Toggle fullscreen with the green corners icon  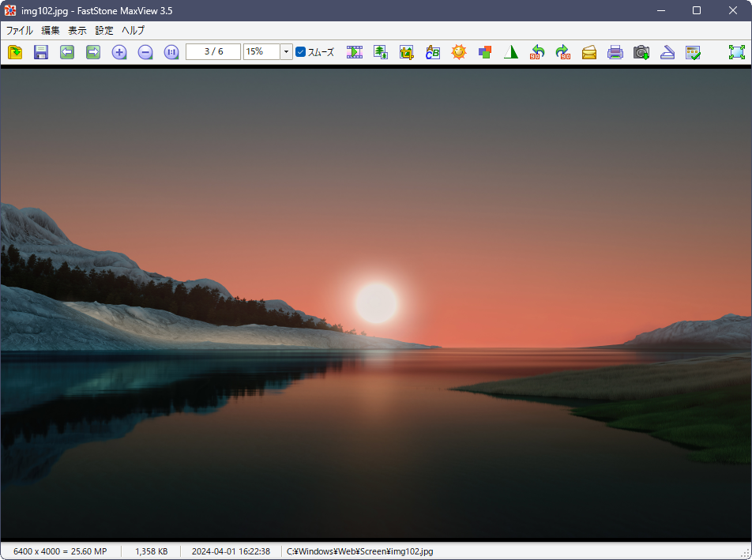click(x=737, y=52)
